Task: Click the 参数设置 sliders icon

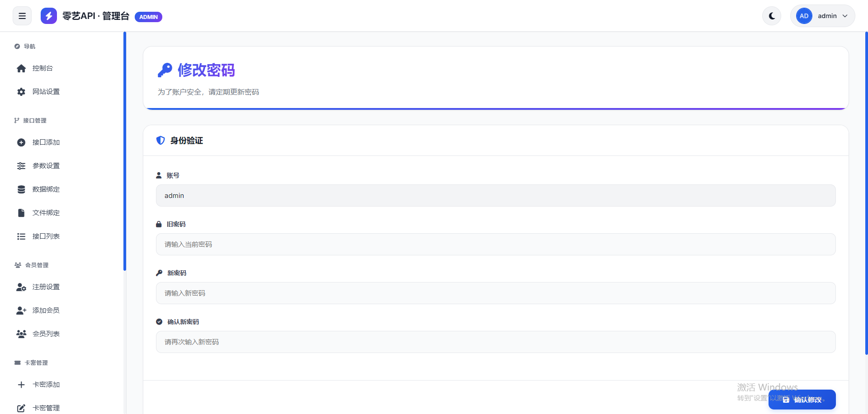Action: click(21, 166)
